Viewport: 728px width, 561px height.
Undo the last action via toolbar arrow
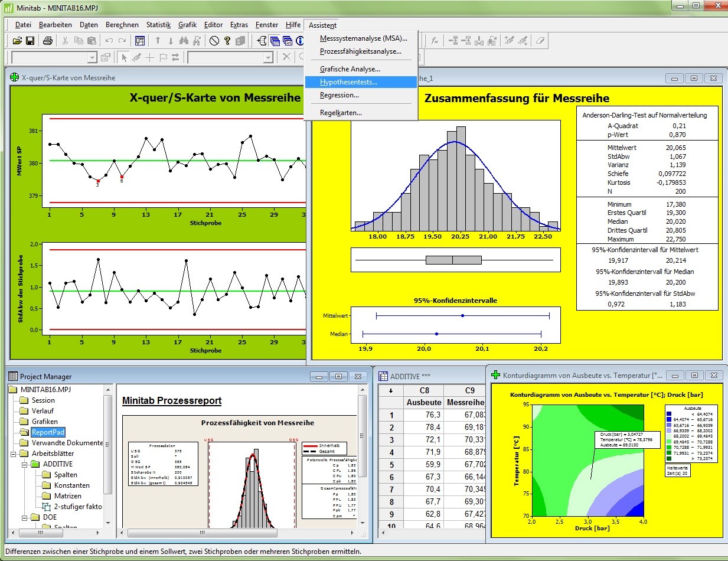[x=109, y=41]
